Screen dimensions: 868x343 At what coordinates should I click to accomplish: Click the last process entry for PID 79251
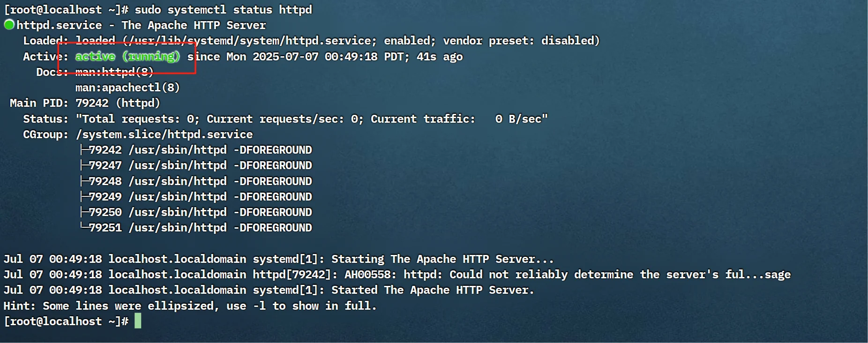(x=196, y=228)
